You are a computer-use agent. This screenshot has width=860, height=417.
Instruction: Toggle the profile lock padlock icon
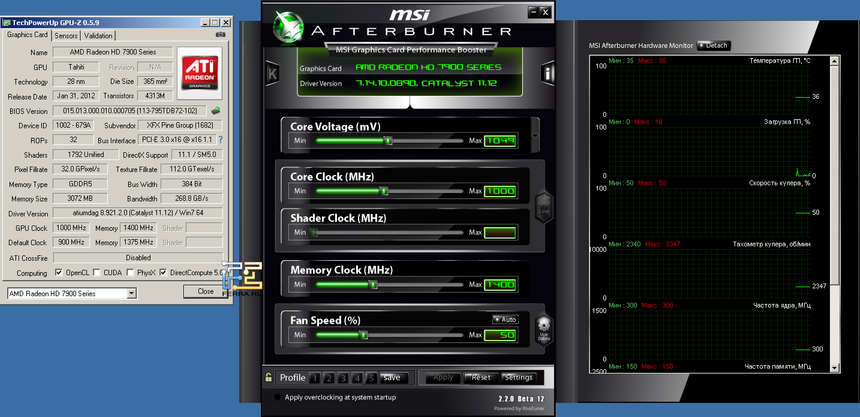pos(269,377)
